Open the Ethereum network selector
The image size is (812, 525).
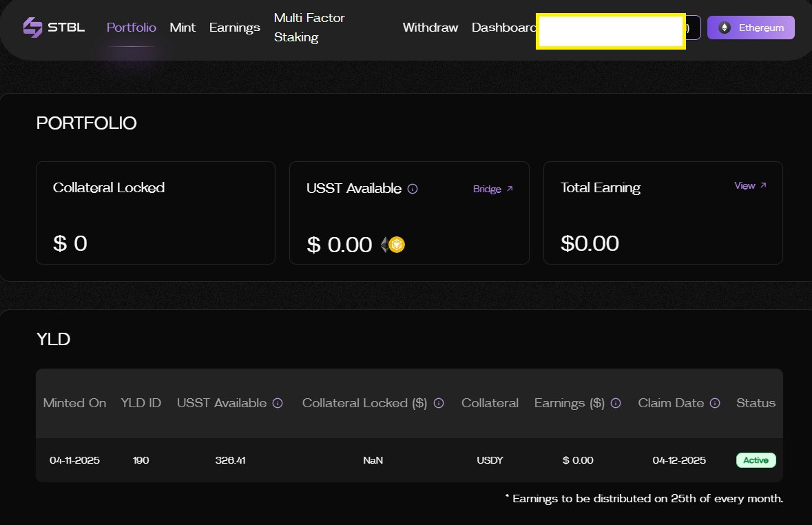pos(751,28)
